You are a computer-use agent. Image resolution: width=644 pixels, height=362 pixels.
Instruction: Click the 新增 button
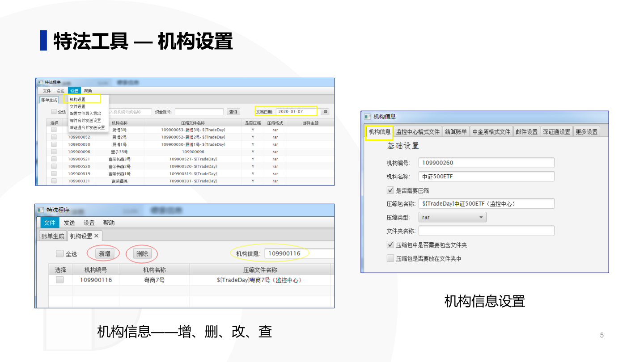tap(105, 254)
